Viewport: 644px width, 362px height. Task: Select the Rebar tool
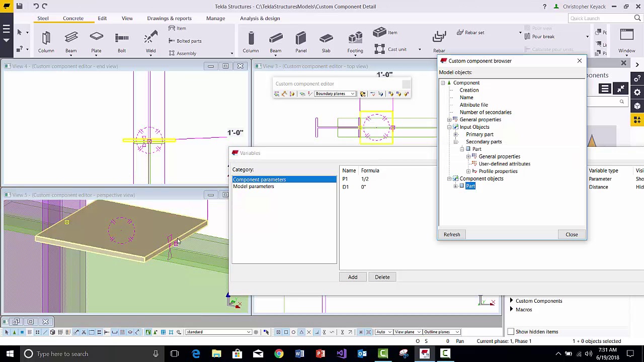pyautogui.click(x=439, y=42)
